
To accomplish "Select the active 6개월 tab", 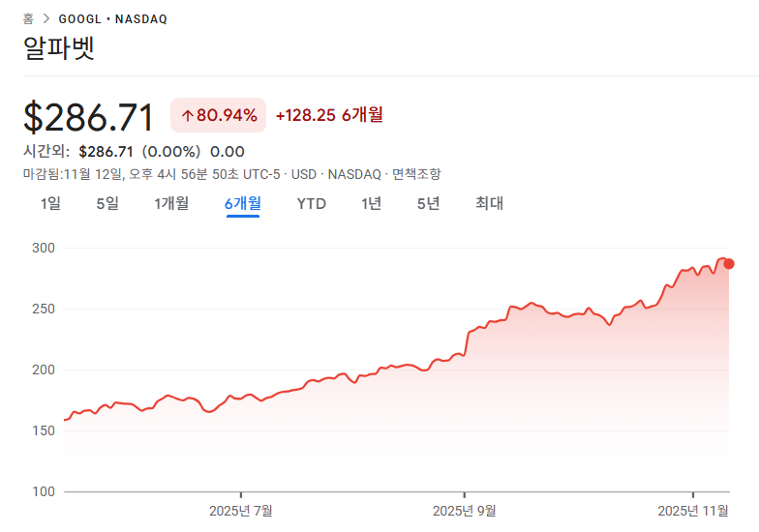I will tap(242, 203).
